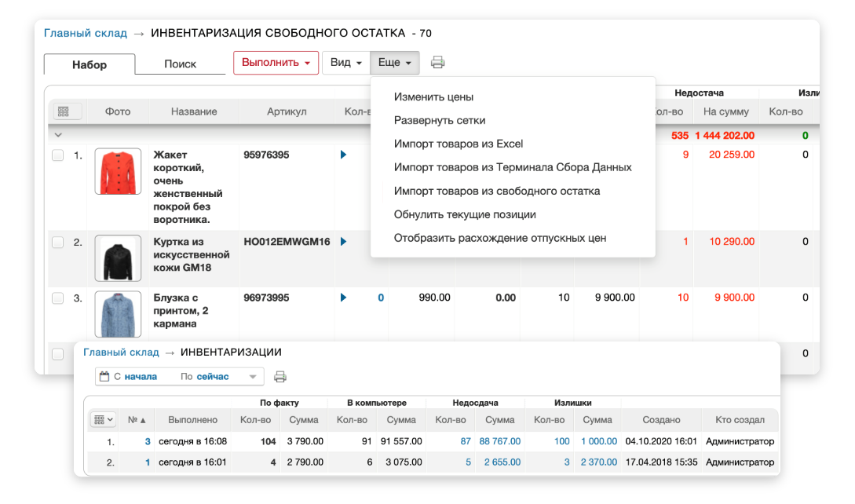This screenshot has height=504, width=855.
Task: Click blue arrow in the Блузка с принтом row
Action: click(x=343, y=298)
